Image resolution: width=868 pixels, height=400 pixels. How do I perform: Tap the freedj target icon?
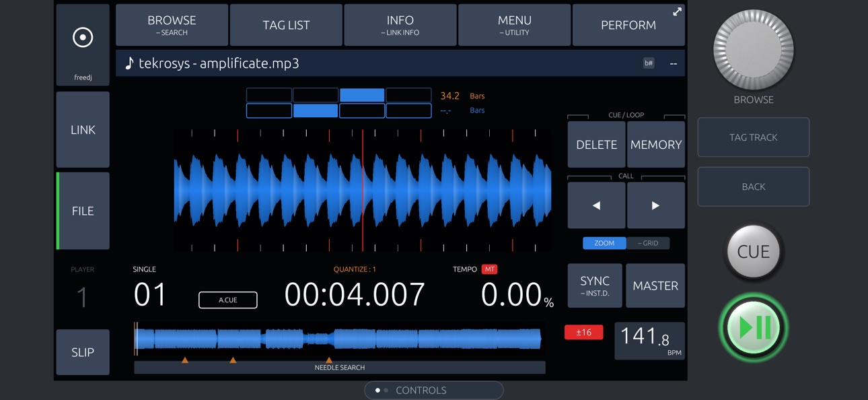(x=83, y=37)
